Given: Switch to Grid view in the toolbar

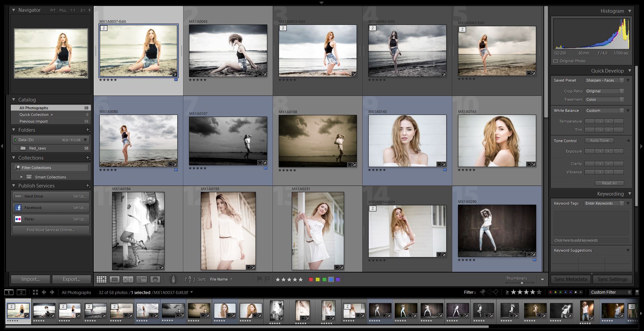Looking at the screenshot, I should pyautogui.click(x=101, y=279).
